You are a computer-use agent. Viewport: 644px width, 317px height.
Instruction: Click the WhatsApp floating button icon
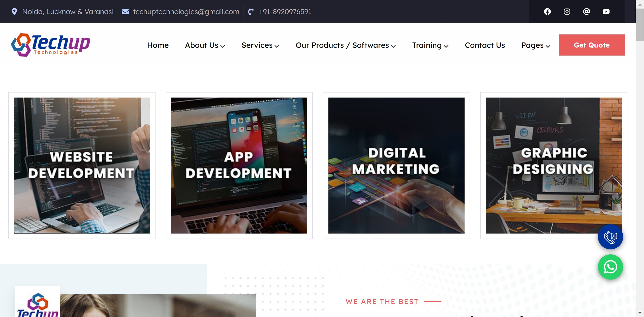(611, 267)
